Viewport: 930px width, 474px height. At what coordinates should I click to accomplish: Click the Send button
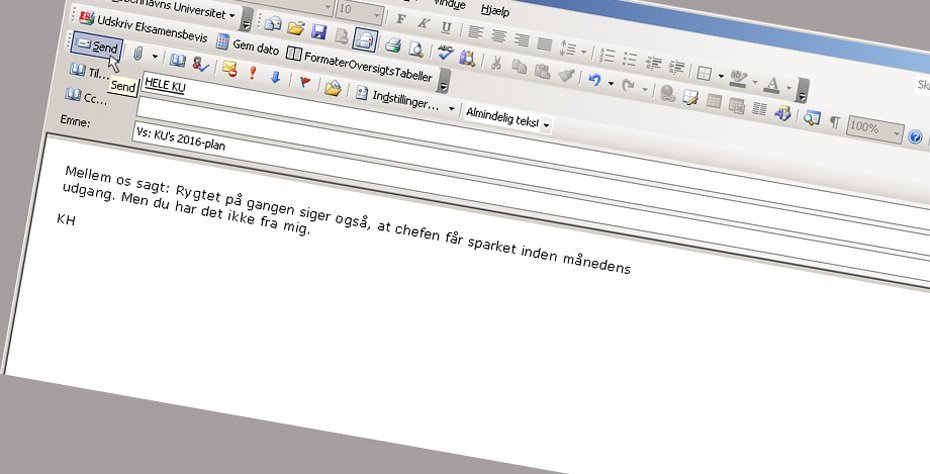tap(97, 46)
